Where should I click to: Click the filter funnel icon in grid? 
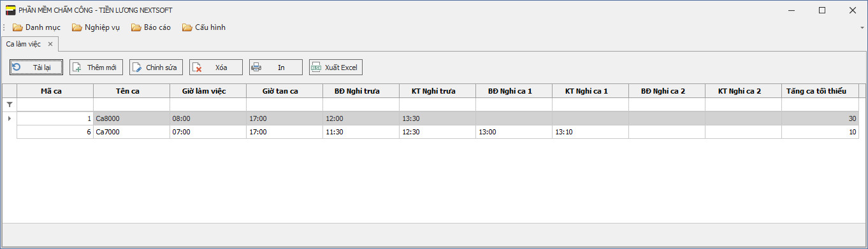click(x=10, y=104)
